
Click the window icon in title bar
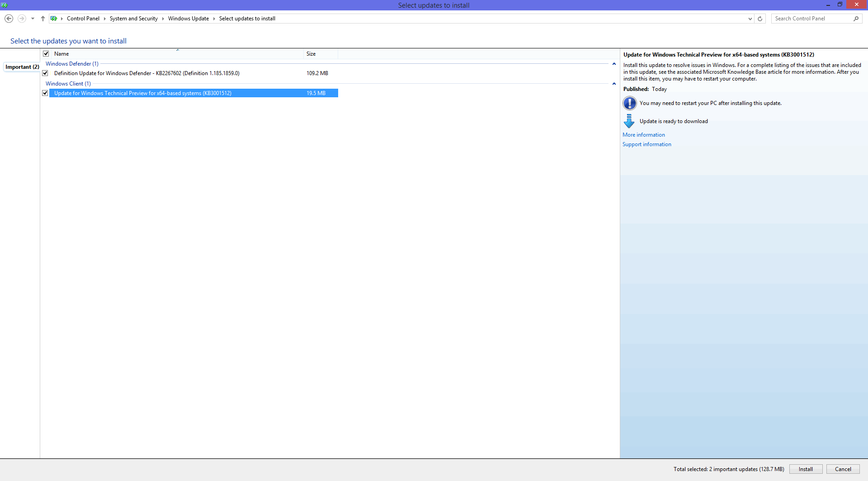(5, 5)
